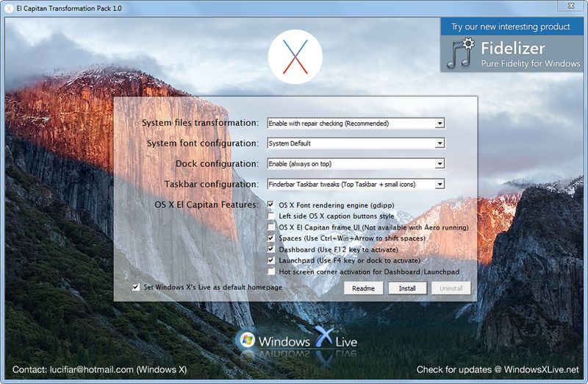The image size is (588, 384).
Task: Click the title bar app icon
Action: [x=9, y=8]
